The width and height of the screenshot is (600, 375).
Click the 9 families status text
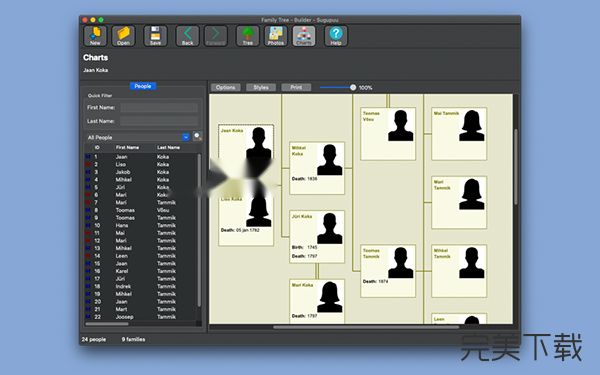[133, 339]
